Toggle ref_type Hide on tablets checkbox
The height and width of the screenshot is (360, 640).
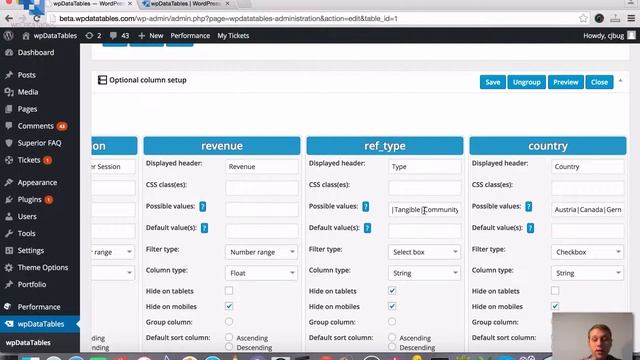(392, 291)
